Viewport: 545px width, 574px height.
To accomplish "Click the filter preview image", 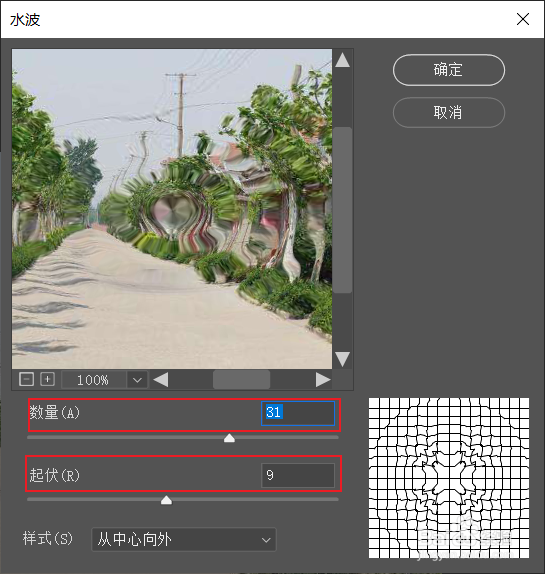I will (x=172, y=209).
